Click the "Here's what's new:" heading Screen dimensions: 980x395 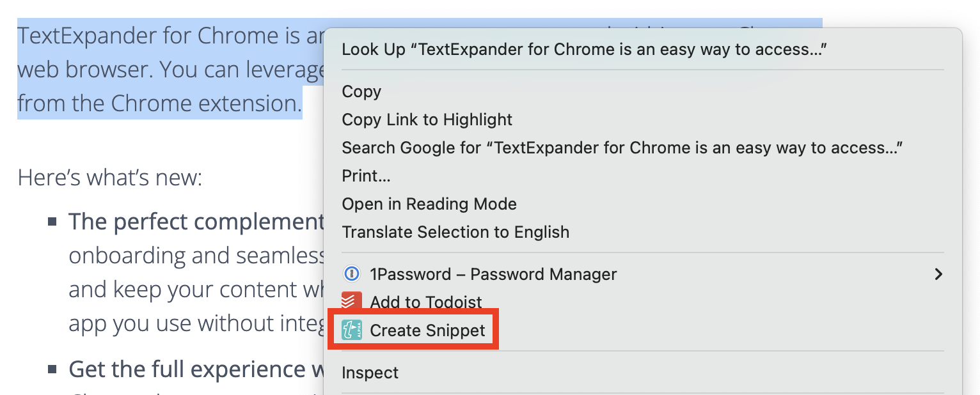(109, 177)
